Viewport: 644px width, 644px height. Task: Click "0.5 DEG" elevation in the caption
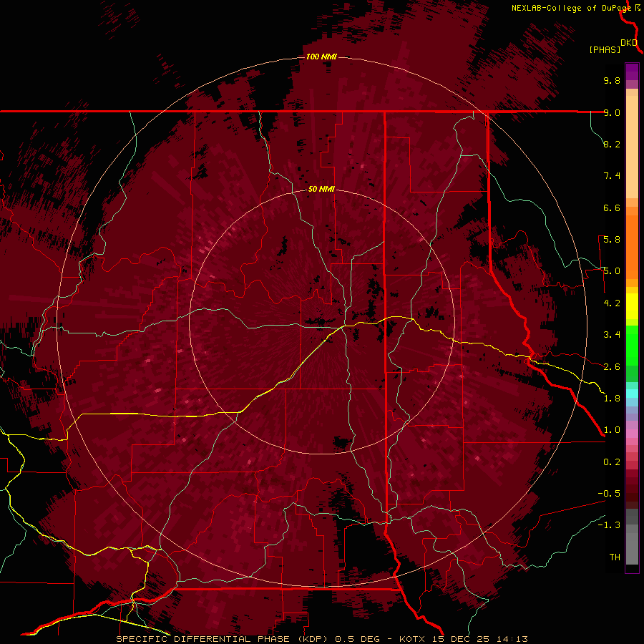click(x=357, y=639)
